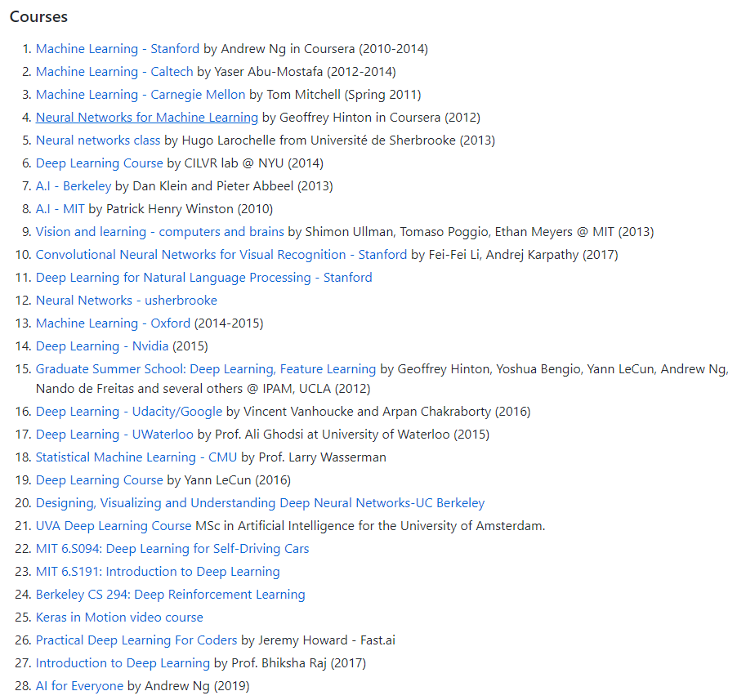Open MIT 6.S191 Introduction to Deep Learning

158,572
